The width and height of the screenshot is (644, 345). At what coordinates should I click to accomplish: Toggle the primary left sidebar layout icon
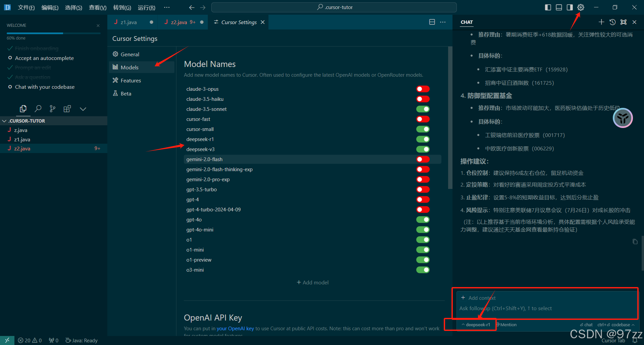click(x=548, y=7)
